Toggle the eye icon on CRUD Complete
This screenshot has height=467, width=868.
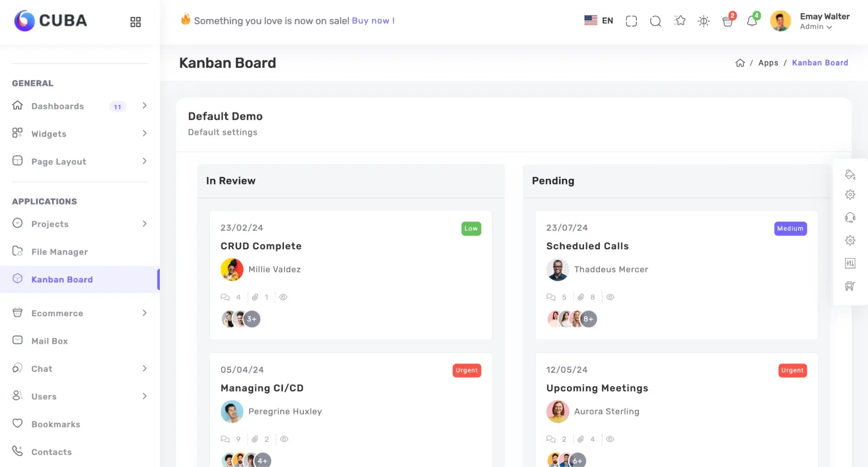coord(283,297)
